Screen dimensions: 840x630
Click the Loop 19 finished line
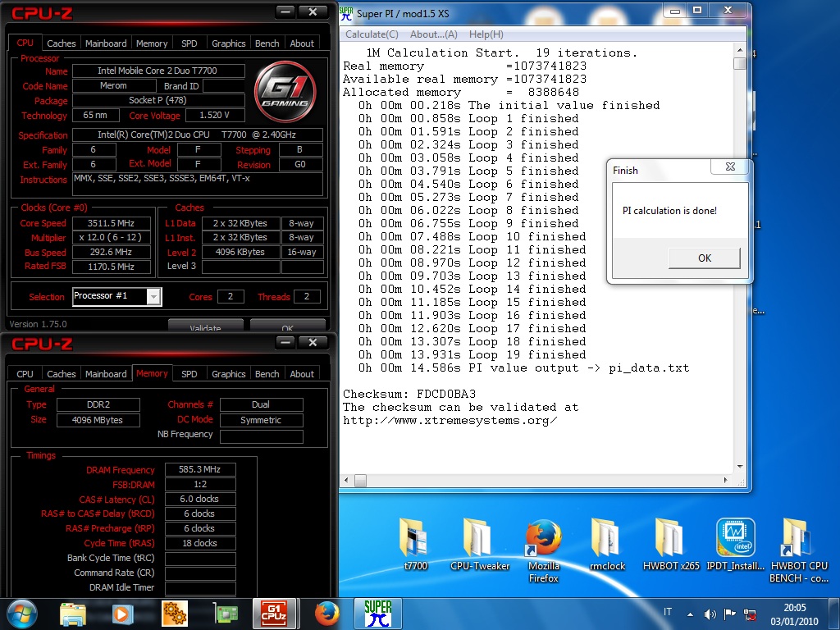coord(472,354)
